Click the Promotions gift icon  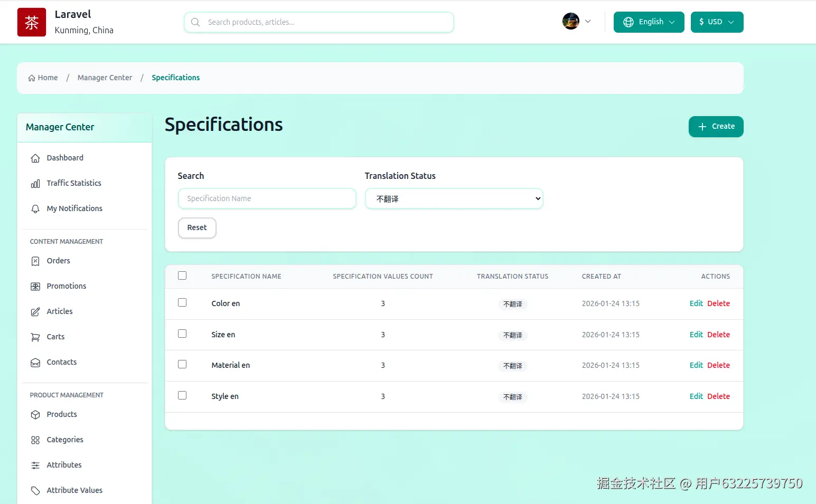pyautogui.click(x=35, y=287)
